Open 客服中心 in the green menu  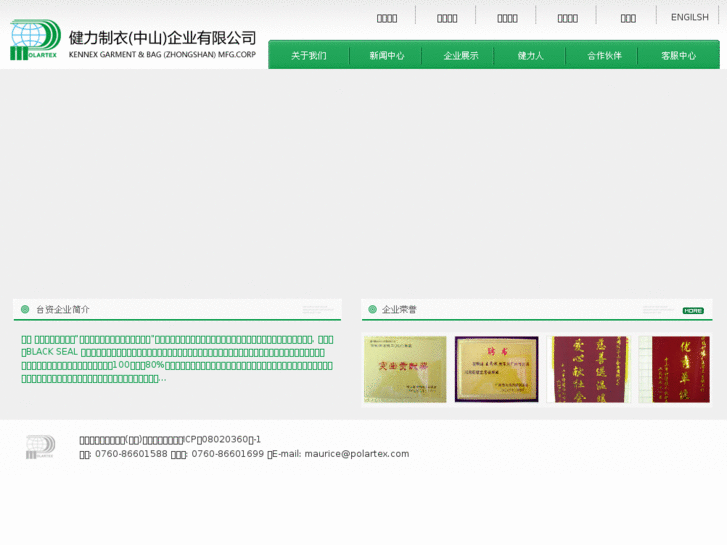(x=678, y=56)
